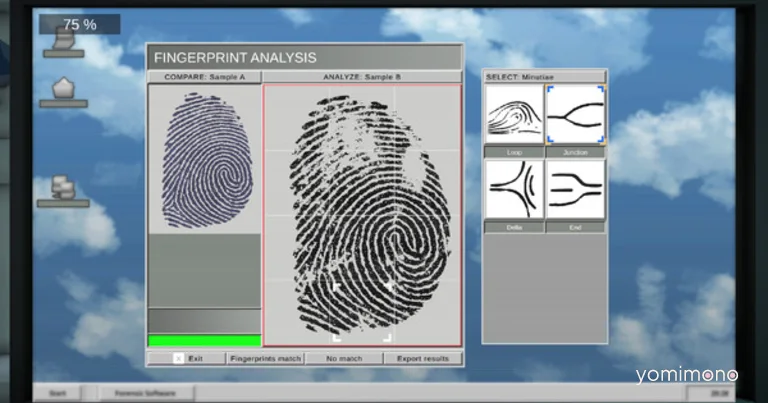768x403 pixels.
Task: Select the Delta minutiae pattern image
Action: (x=514, y=190)
